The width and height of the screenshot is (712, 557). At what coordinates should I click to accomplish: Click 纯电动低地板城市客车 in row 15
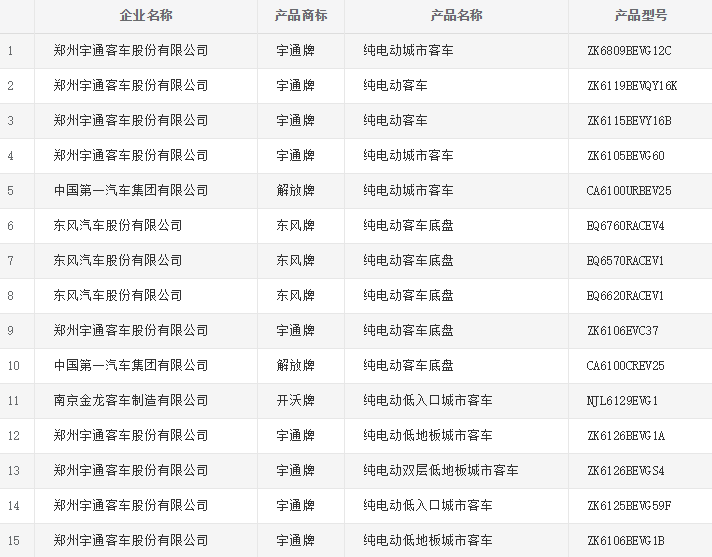pos(428,540)
